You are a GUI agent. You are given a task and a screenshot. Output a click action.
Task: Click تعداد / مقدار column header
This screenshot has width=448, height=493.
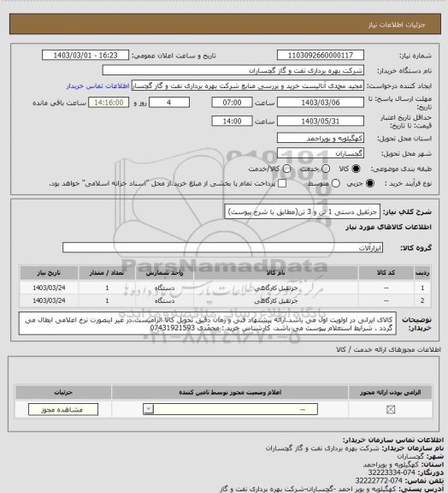(107, 272)
